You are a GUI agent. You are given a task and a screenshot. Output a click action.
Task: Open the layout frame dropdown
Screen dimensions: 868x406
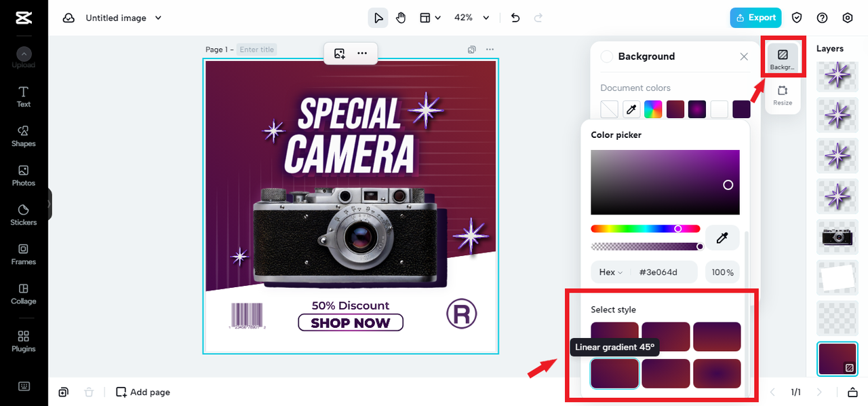tap(430, 18)
